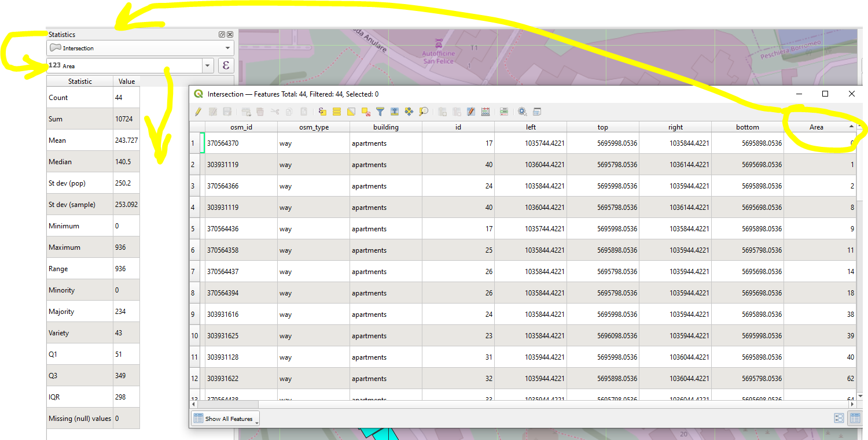The width and height of the screenshot is (868, 440).
Task: Click the id column header
Action: 458,127
